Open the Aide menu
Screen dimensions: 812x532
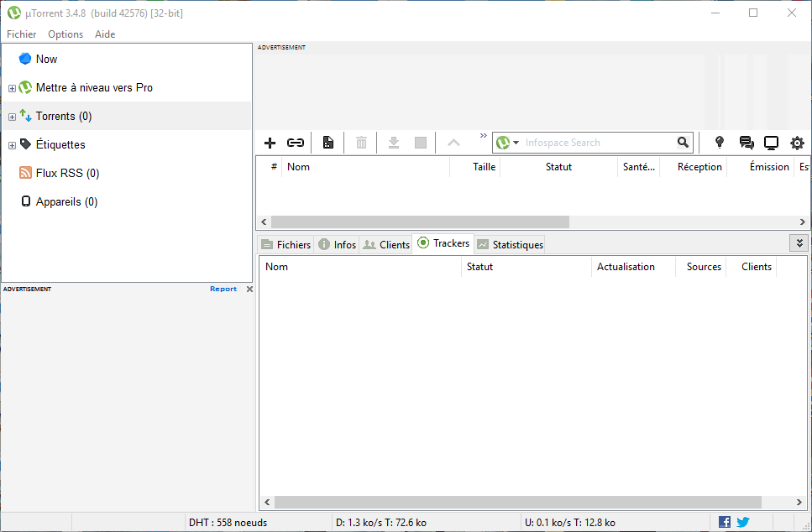105,34
